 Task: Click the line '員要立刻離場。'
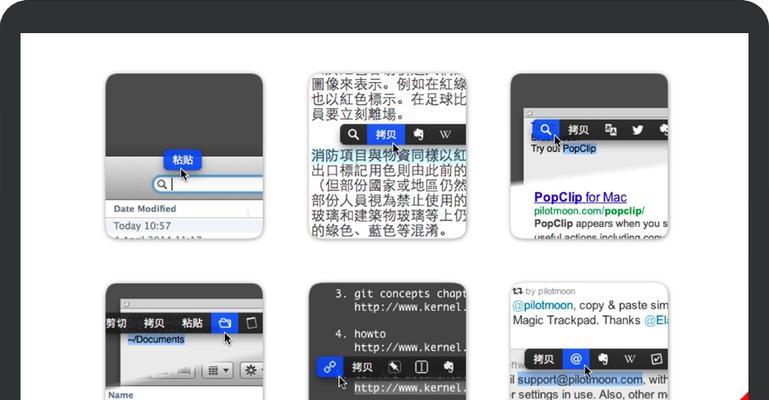358,114
